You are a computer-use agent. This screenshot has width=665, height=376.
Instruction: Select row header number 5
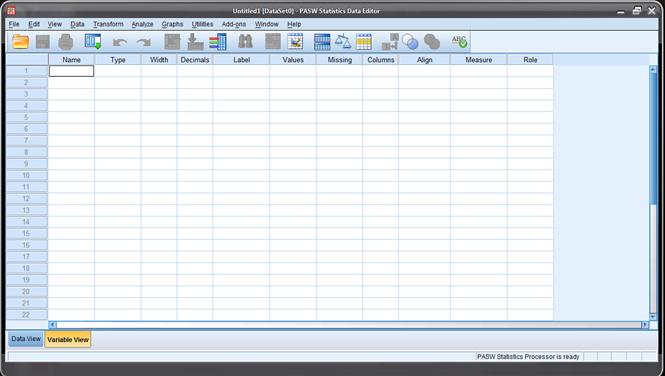click(x=26, y=117)
